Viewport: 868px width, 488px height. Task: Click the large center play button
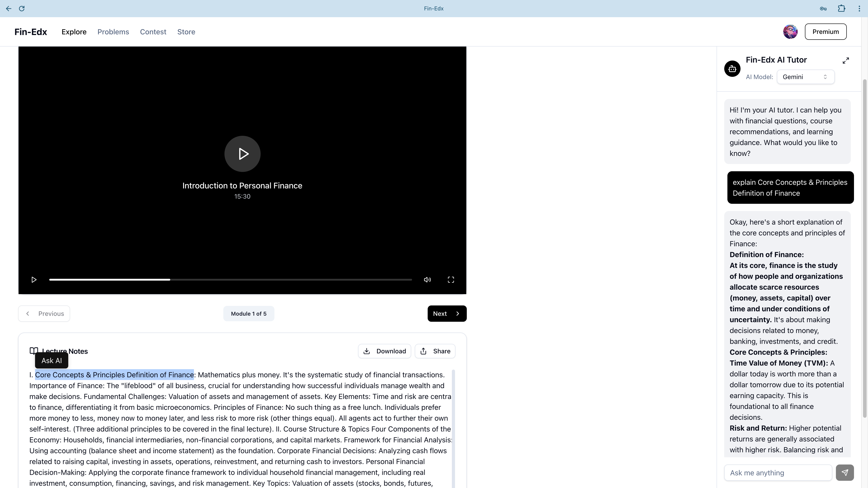(x=242, y=154)
